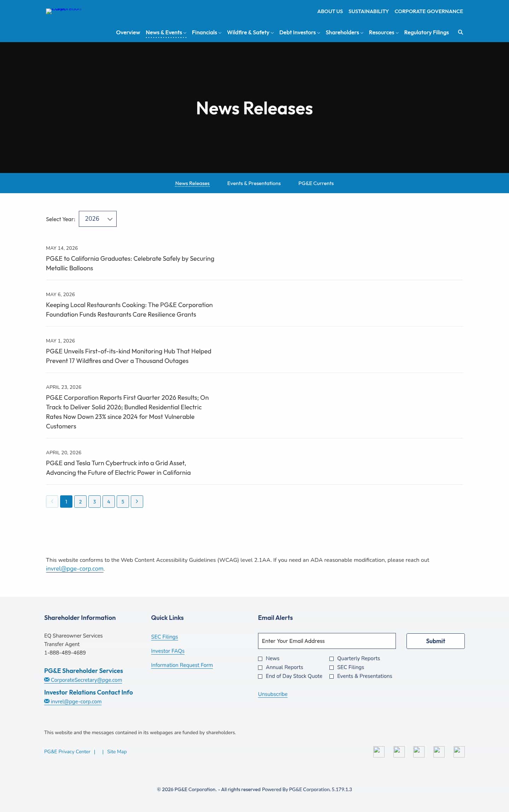Open the Debt Investors dropdown menu

point(299,33)
